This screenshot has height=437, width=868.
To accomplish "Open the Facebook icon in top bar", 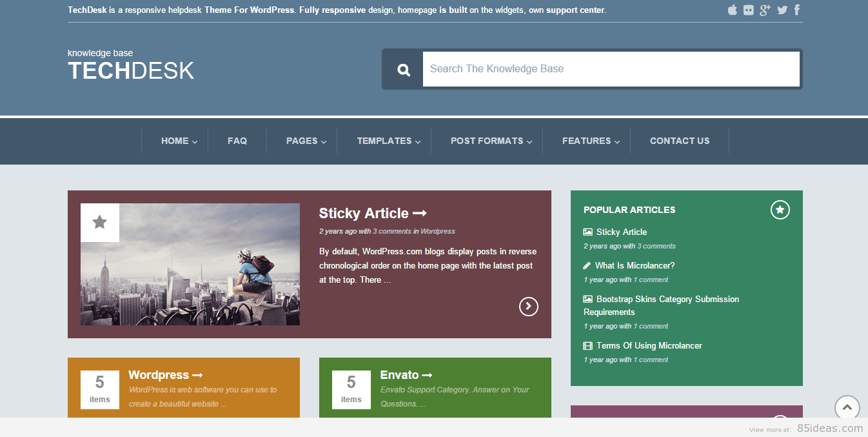I will click(797, 10).
